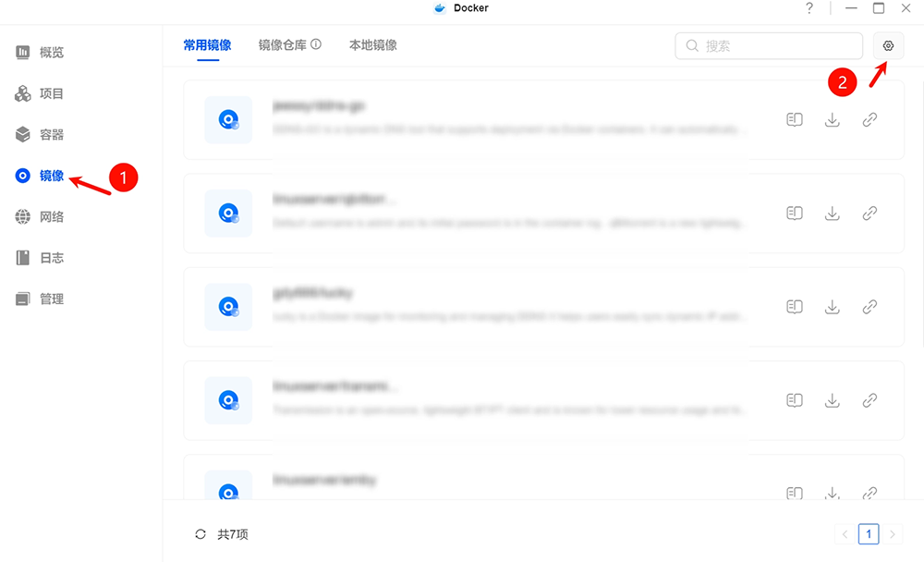
Task: Download the linuxserver transmission image
Action: [833, 400]
